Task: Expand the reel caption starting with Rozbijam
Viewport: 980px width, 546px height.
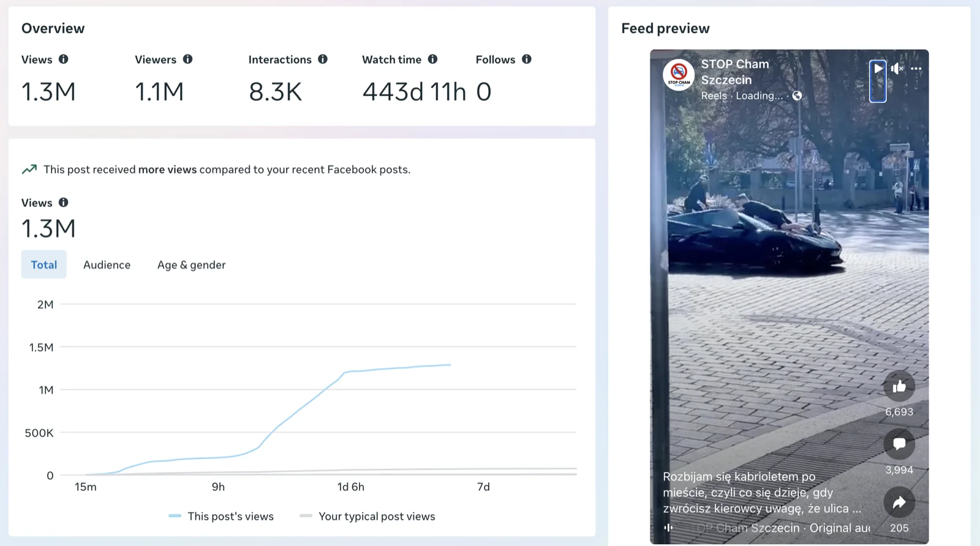Action: coord(762,493)
